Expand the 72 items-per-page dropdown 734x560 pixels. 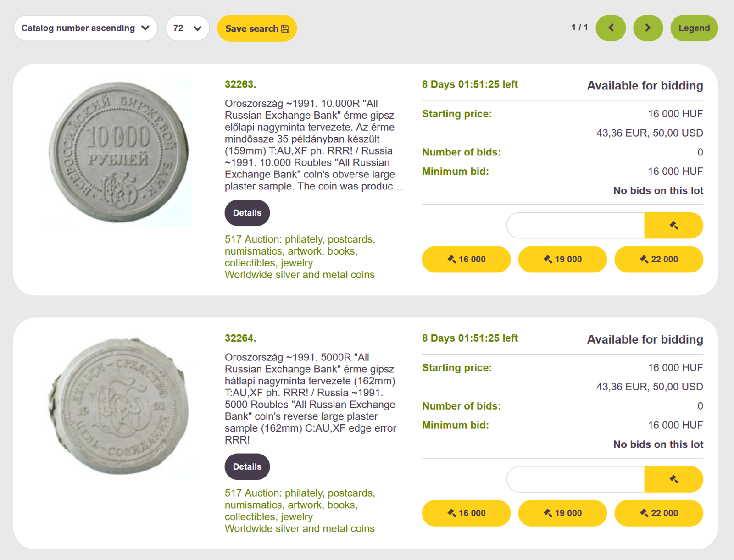[187, 28]
